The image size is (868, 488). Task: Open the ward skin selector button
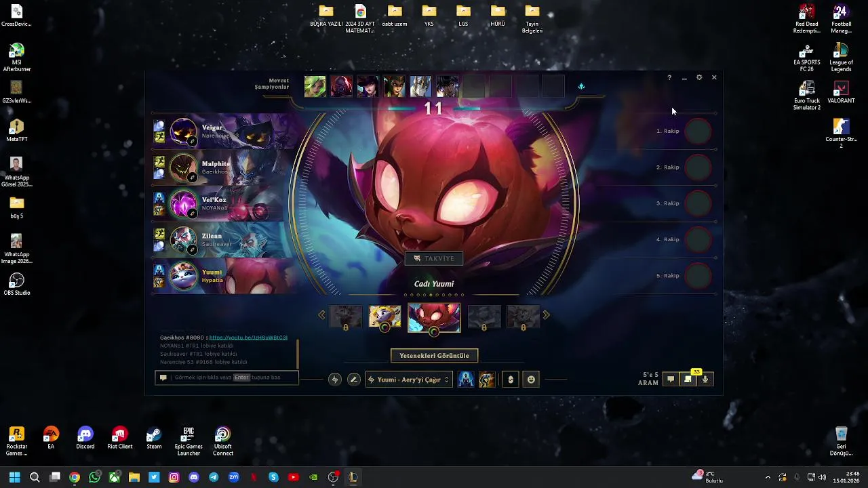(511, 380)
